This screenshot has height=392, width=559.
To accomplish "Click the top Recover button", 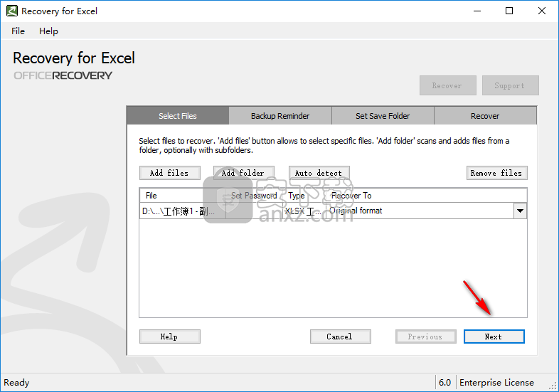I will pos(448,85).
